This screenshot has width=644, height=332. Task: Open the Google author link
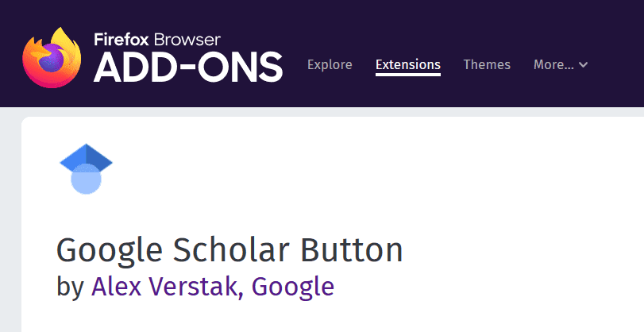pyautogui.click(x=293, y=288)
